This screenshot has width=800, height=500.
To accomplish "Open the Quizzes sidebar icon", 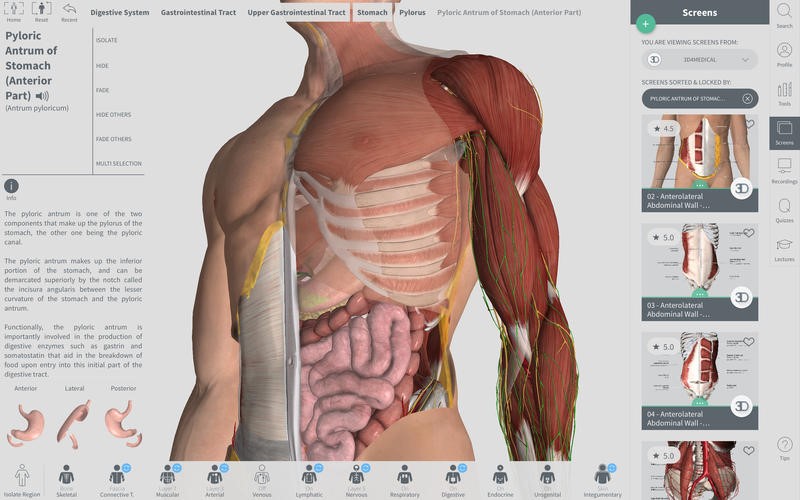I will click(x=784, y=210).
